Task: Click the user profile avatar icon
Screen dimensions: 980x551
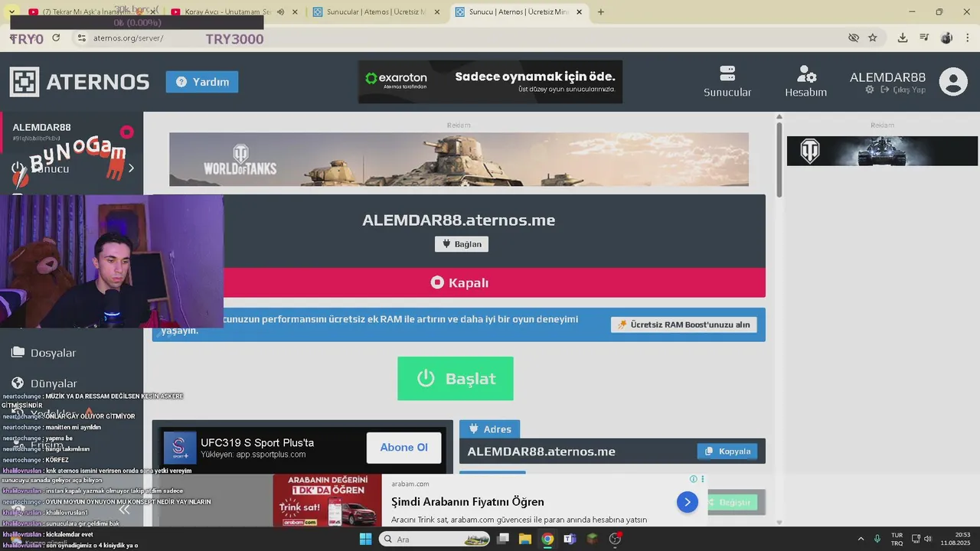Action: pyautogui.click(x=953, y=82)
